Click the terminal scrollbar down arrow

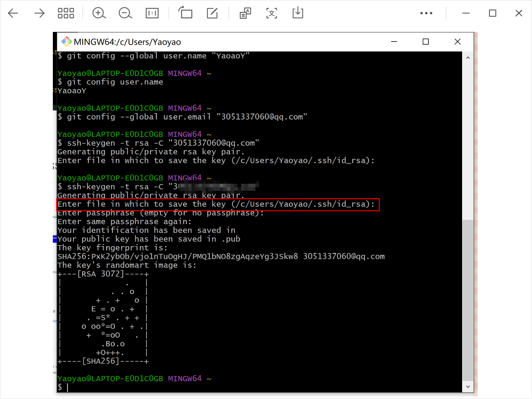pos(468,387)
